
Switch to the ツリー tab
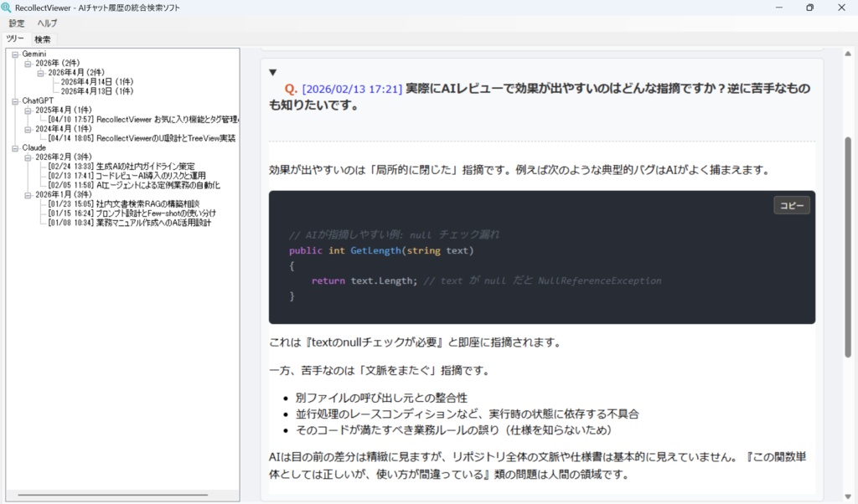coord(15,39)
